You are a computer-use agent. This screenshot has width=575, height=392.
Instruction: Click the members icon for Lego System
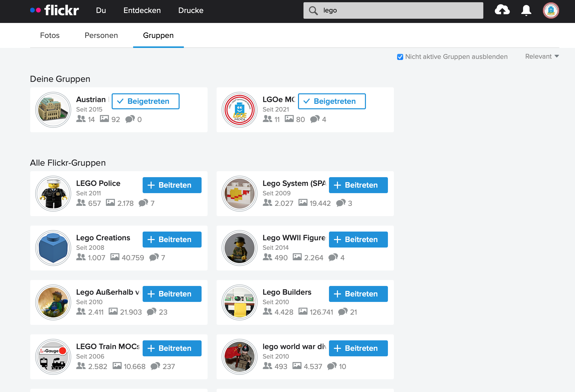(x=268, y=203)
